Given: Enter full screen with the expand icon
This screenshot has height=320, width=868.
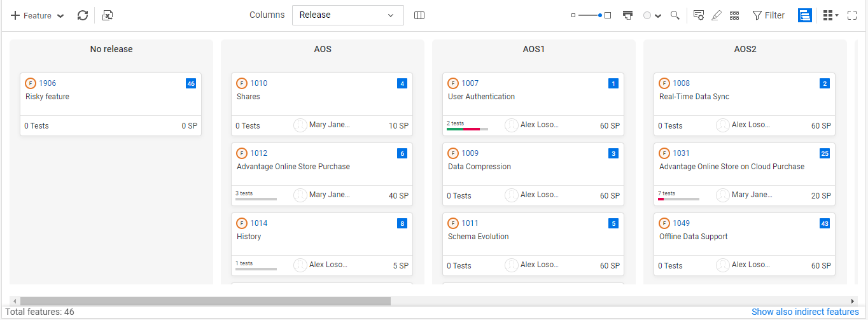Looking at the screenshot, I should [853, 15].
